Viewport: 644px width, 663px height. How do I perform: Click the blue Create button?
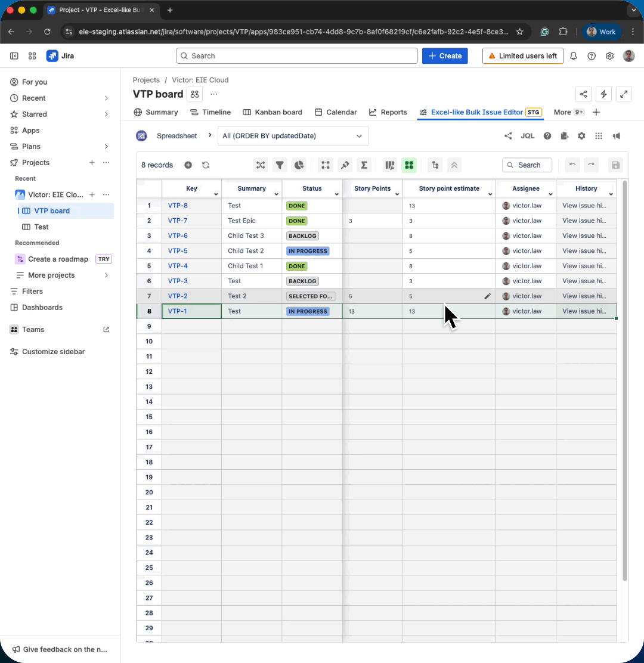(x=445, y=56)
